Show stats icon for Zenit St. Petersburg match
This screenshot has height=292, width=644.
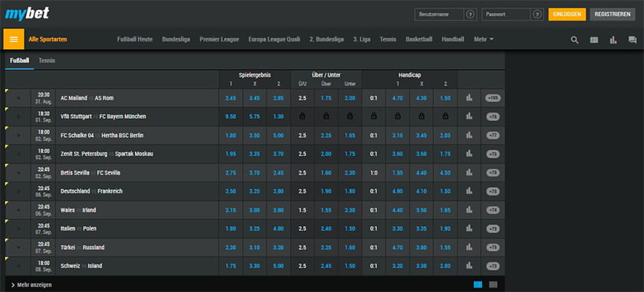[x=469, y=154]
